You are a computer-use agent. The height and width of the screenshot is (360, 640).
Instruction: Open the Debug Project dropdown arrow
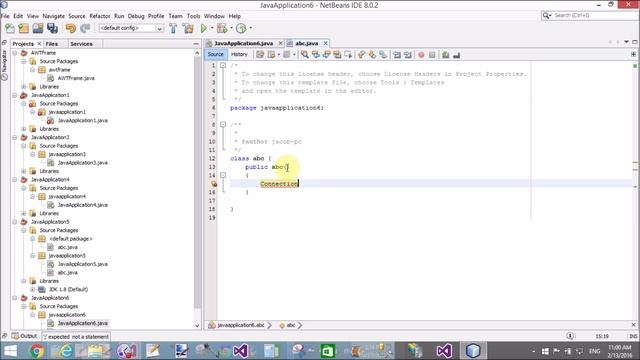pos(231,28)
